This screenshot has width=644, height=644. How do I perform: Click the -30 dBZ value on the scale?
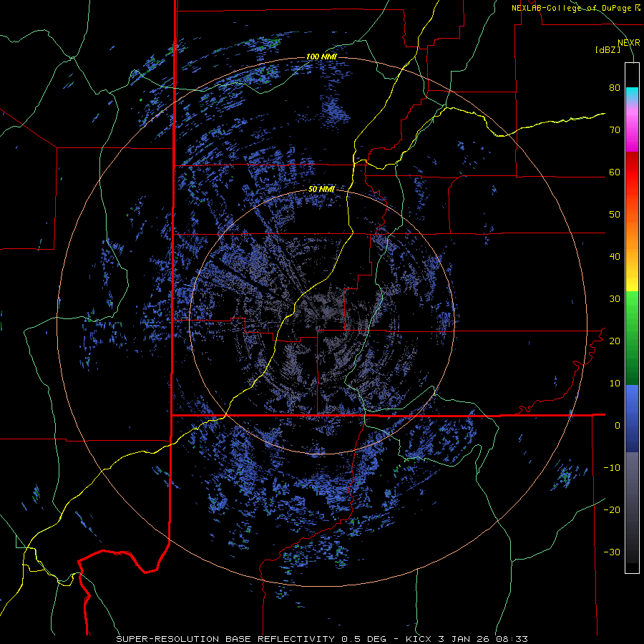pos(612,552)
